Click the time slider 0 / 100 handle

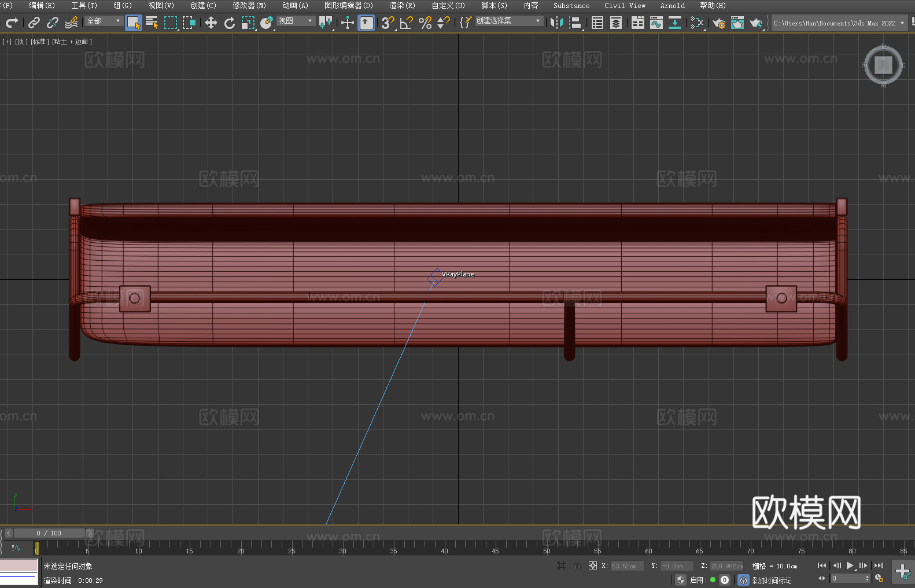click(x=49, y=533)
